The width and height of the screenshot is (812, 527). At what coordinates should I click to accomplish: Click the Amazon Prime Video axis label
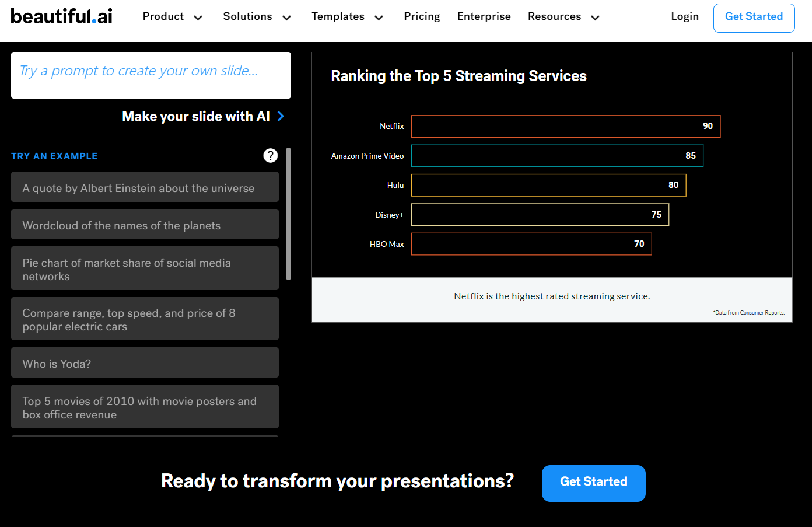(367, 156)
